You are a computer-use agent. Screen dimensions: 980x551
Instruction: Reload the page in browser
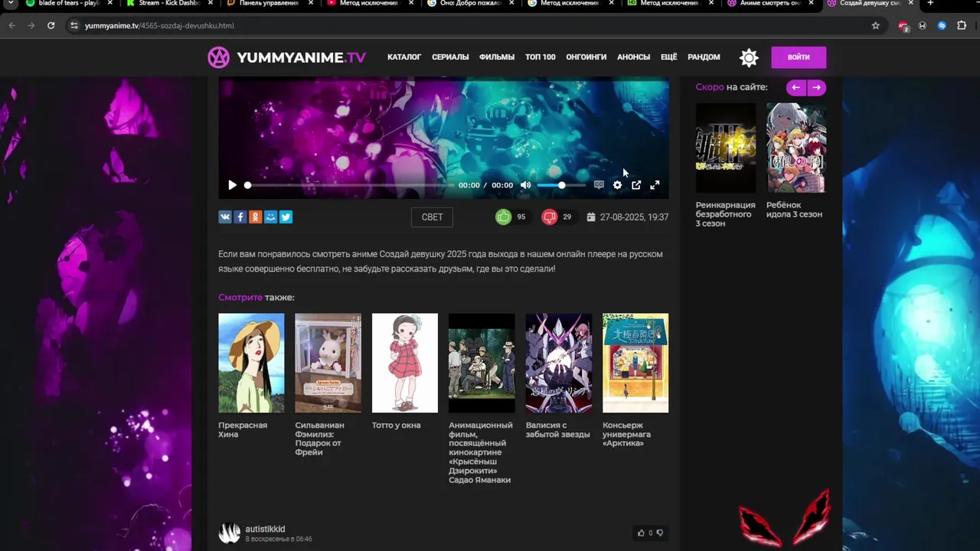coord(51,25)
